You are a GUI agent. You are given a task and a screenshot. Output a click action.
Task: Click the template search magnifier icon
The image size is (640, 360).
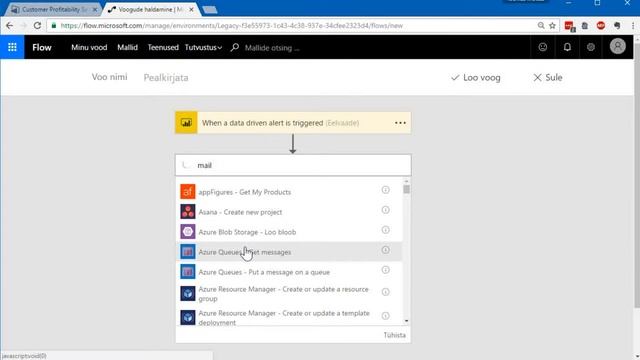pyautogui.click(x=235, y=47)
